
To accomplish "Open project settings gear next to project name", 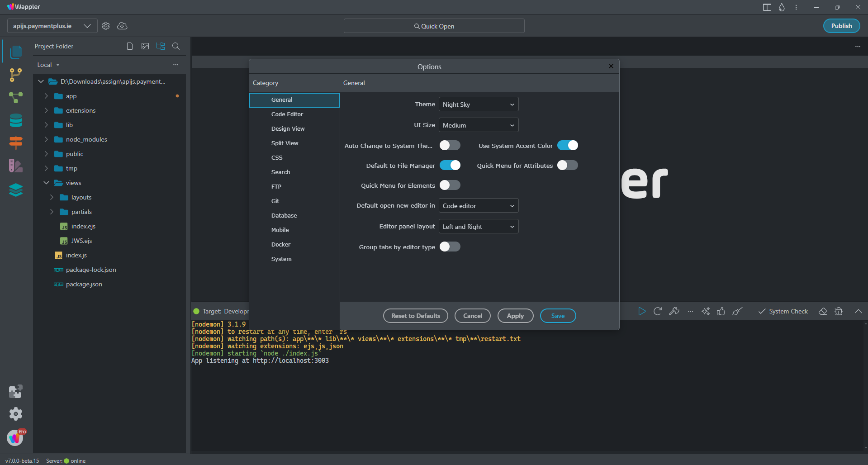I will coord(106,26).
